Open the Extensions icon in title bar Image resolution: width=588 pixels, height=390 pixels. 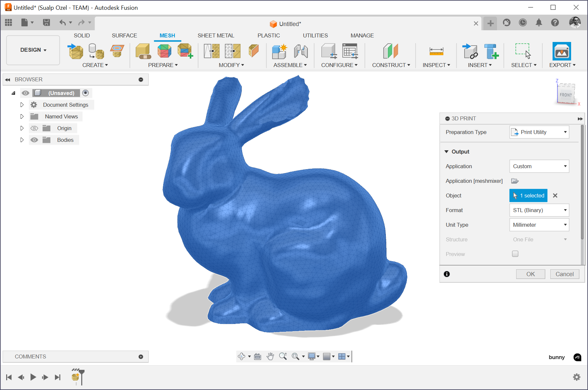[506, 22]
